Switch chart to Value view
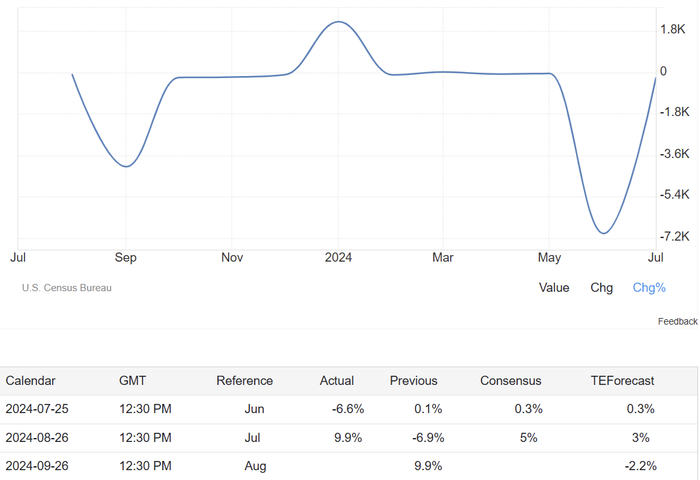Screen dimensions: 700x480 [553, 288]
